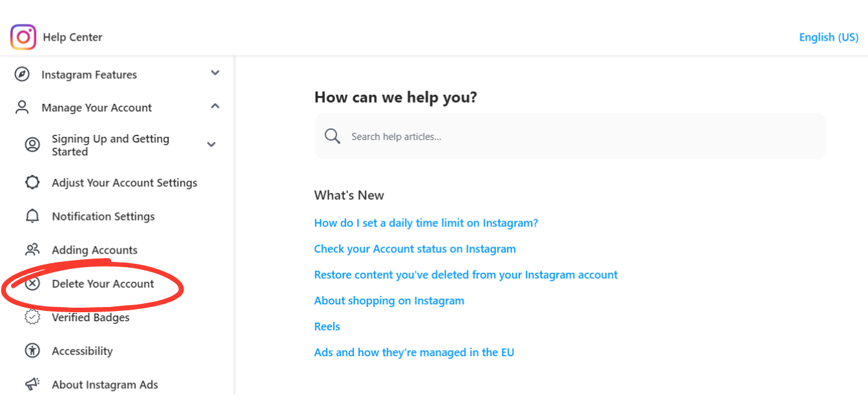Expand Signing Up and Getting Started chevron
This screenshot has height=418, width=868.
(211, 144)
